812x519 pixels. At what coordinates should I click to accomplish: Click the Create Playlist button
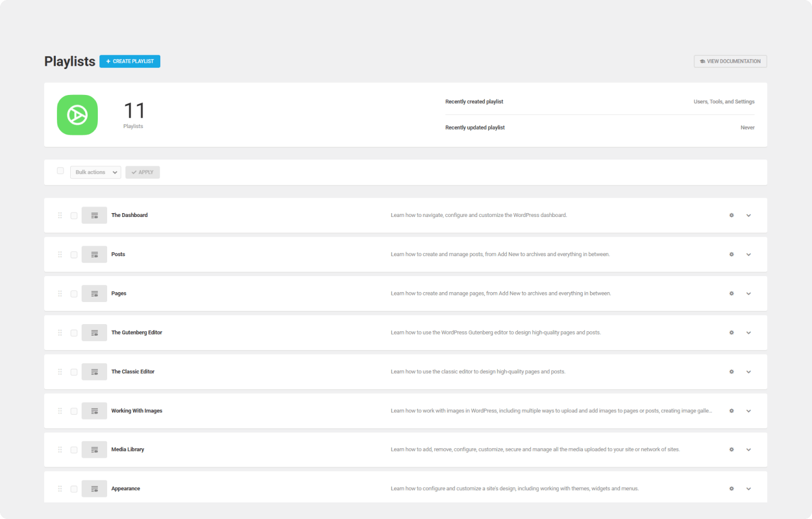click(130, 61)
